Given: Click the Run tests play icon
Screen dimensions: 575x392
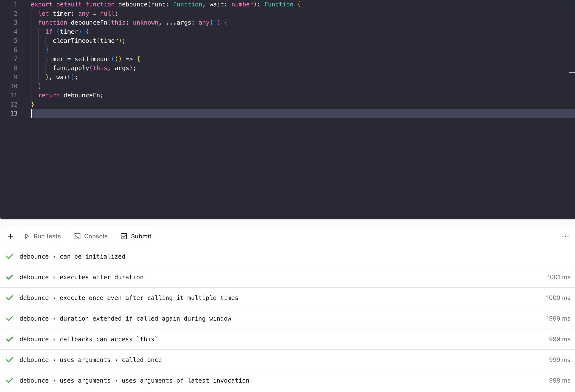Looking at the screenshot, I should (27, 236).
